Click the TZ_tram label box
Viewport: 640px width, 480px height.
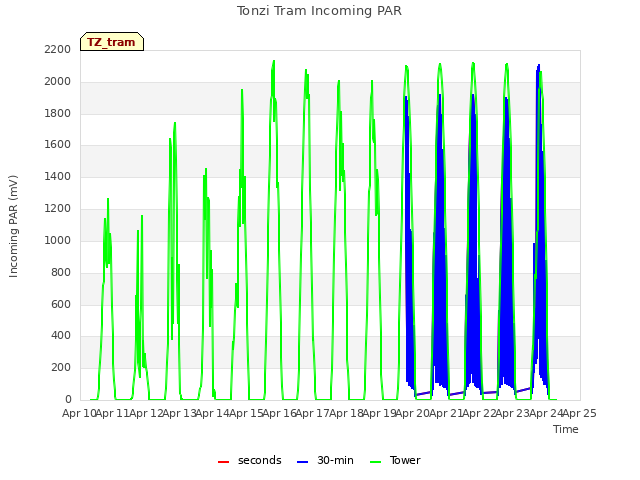(112, 42)
